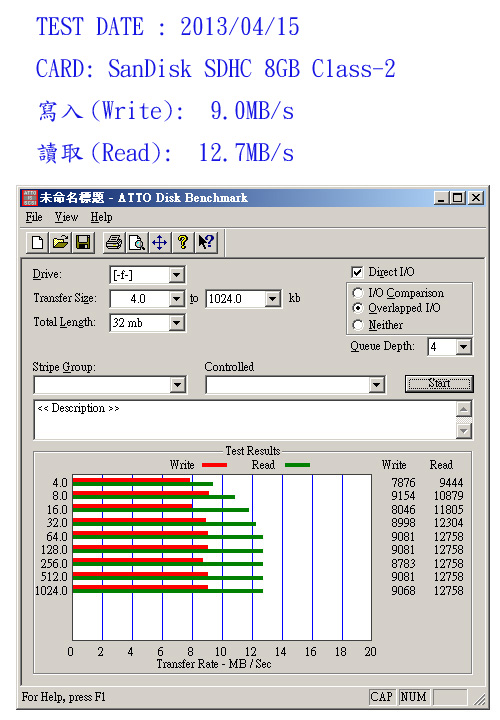The width and height of the screenshot is (500, 720).
Task: Click the read value 10879
Action: [449, 496]
